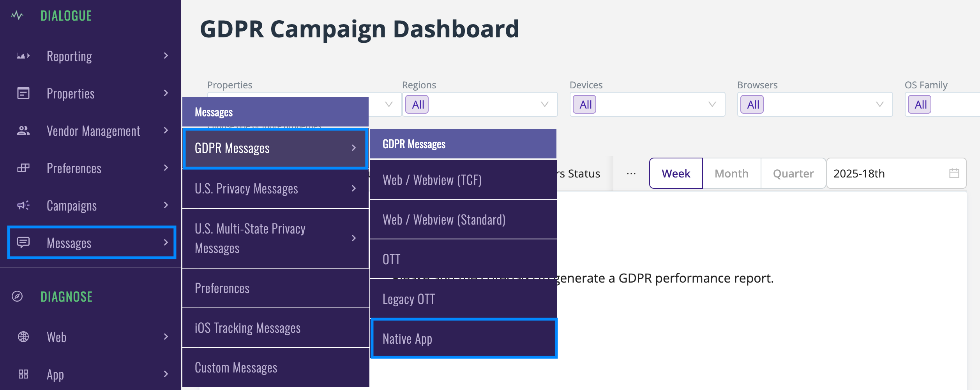Image resolution: width=980 pixels, height=390 pixels.
Task: Click the Web globe icon
Action: [x=23, y=337]
